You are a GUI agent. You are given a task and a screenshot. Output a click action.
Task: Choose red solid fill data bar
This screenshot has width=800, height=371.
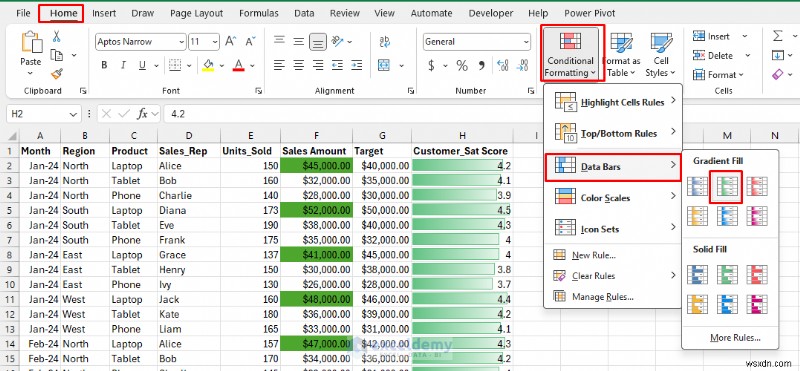coord(756,274)
